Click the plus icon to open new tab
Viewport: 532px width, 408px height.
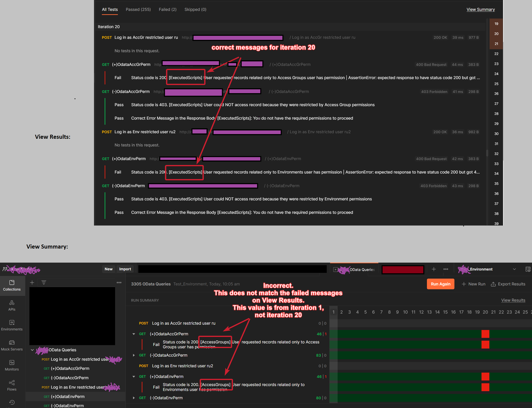click(434, 269)
